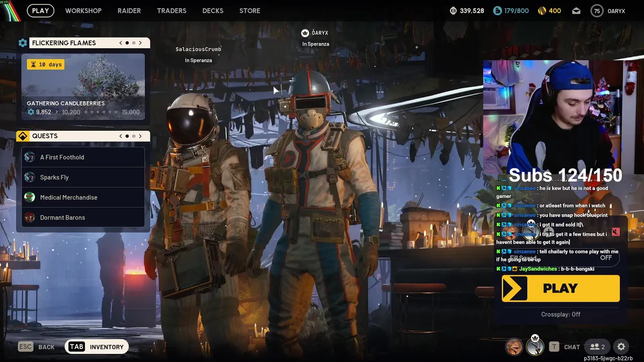Click the coin currency icon beside 339.528

453,11
